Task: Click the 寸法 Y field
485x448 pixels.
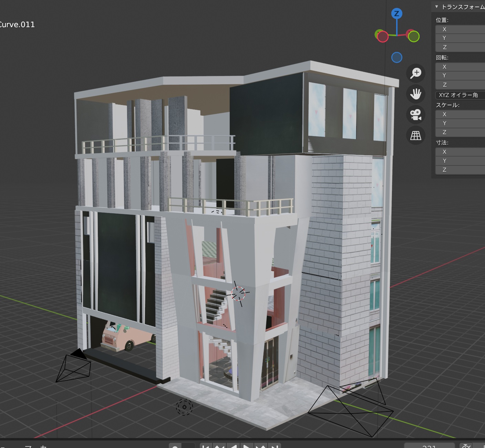Action: (460, 161)
